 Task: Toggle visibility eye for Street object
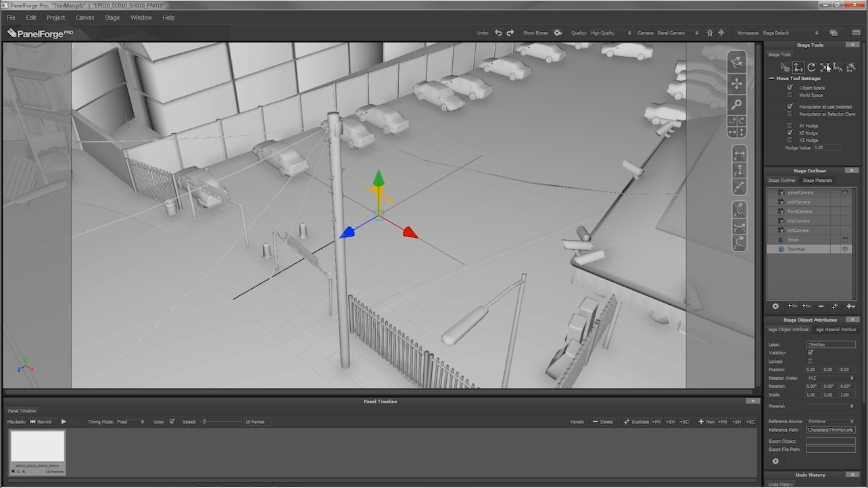click(844, 240)
